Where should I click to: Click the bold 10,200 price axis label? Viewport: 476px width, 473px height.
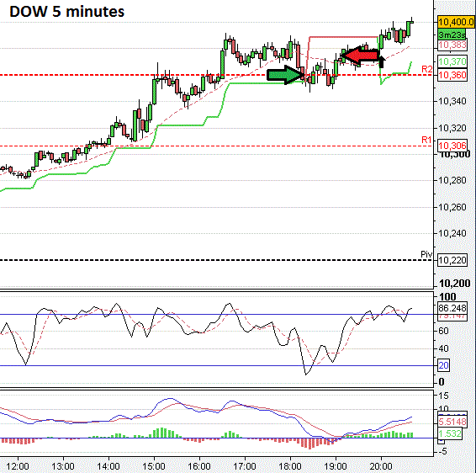tap(455, 284)
